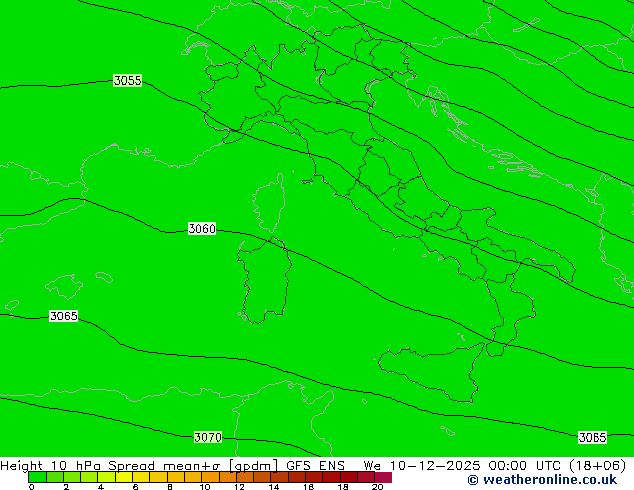Click the 'GFS ENS' model label
Viewport: 634px width, 490px height.
click(315, 466)
